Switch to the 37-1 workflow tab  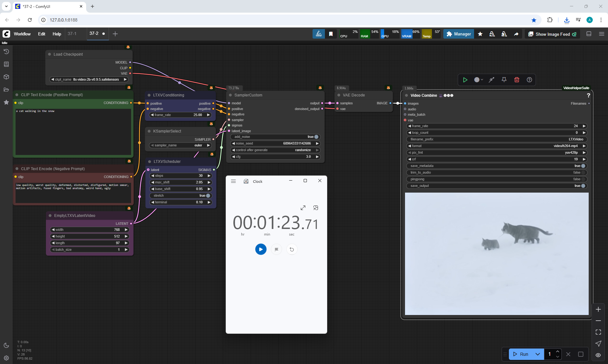pyautogui.click(x=72, y=34)
